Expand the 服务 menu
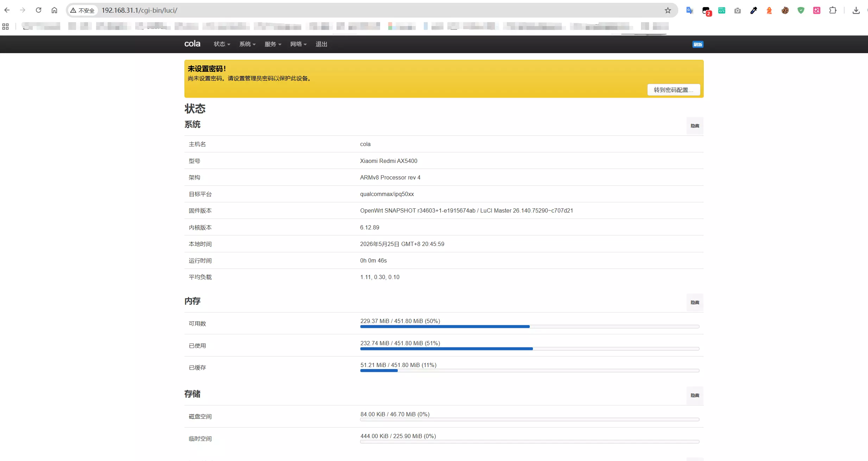The height and width of the screenshot is (461, 868). click(x=273, y=44)
